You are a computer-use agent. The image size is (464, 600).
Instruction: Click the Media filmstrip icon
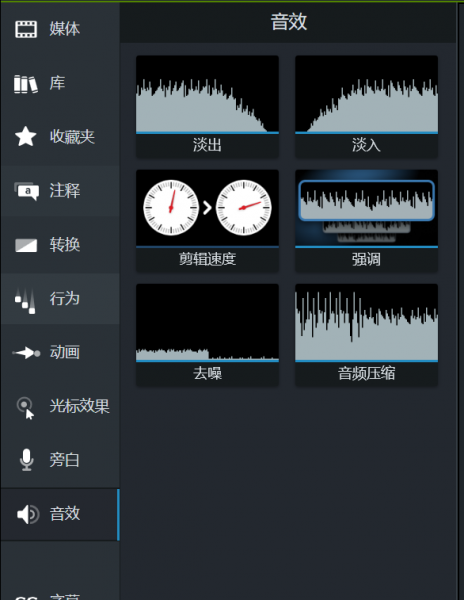(x=26, y=29)
